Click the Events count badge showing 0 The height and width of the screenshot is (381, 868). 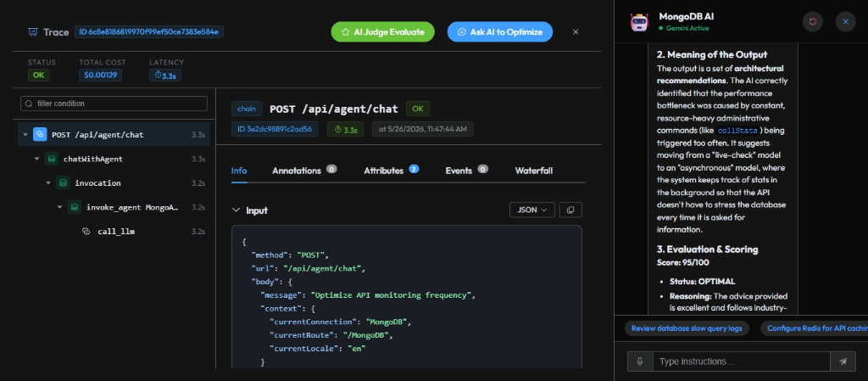pos(482,169)
